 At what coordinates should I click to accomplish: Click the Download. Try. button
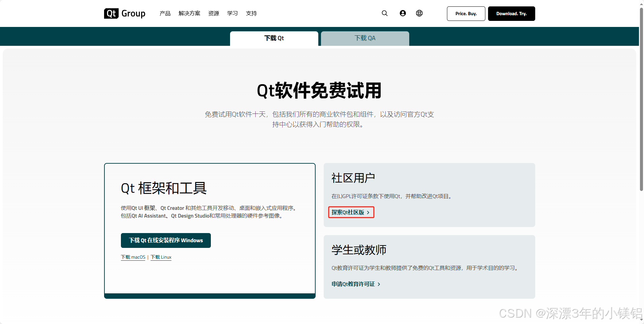tap(512, 13)
